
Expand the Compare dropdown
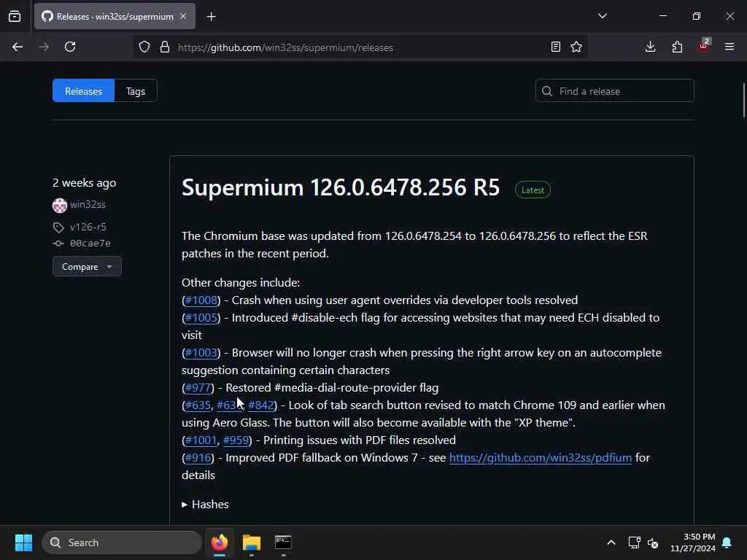point(88,267)
